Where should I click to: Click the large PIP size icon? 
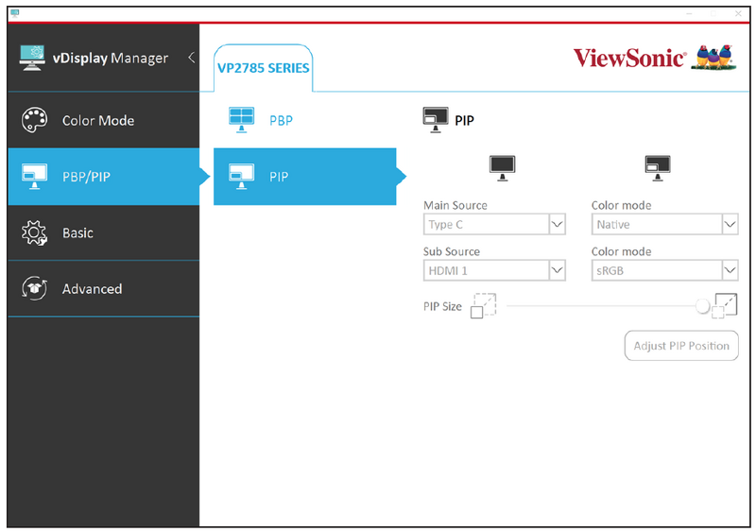pos(725,306)
